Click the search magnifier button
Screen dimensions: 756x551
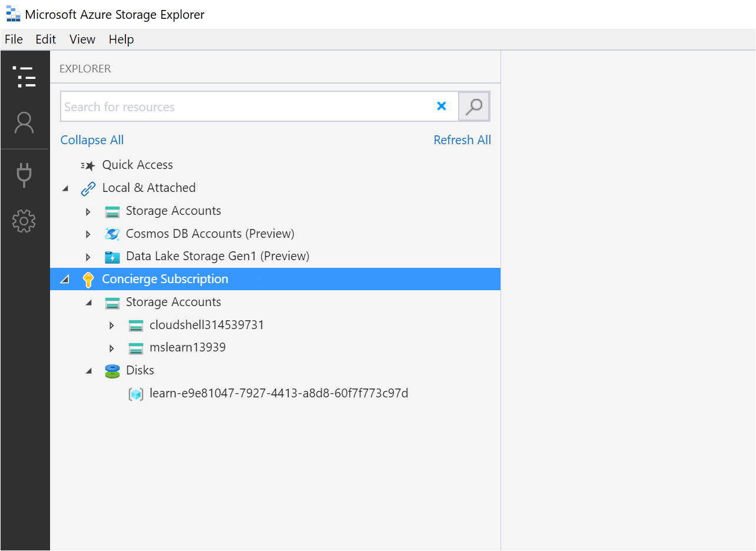pos(474,106)
